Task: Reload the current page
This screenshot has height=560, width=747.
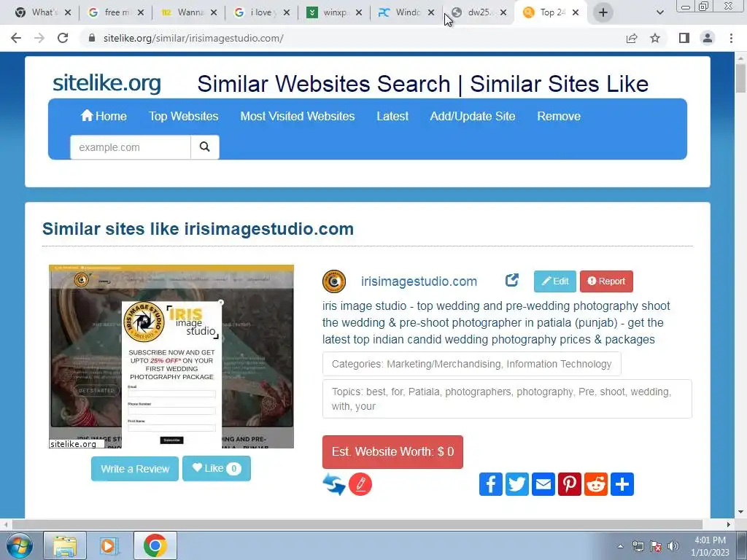Action: (x=63, y=38)
